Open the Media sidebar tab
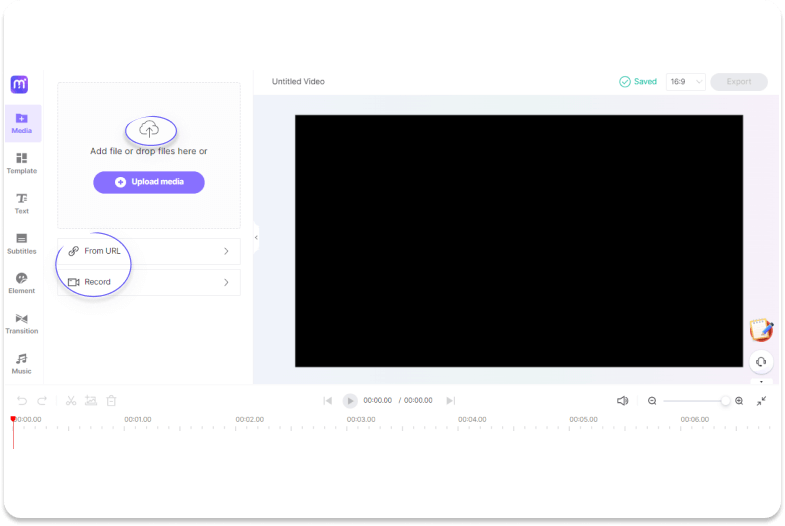 tap(22, 124)
